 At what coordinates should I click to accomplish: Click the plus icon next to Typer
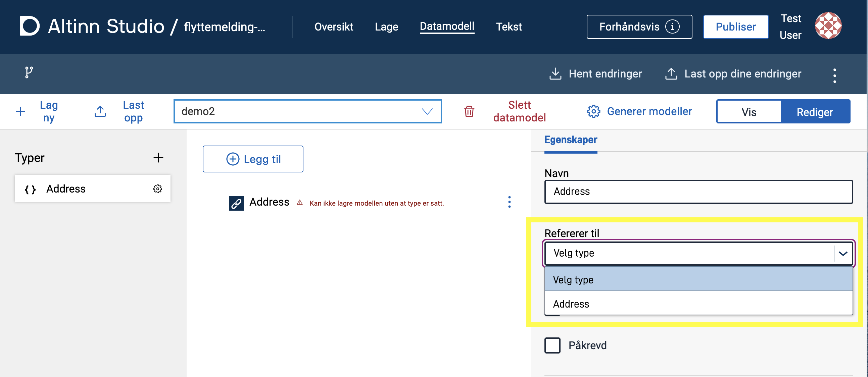coord(158,158)
